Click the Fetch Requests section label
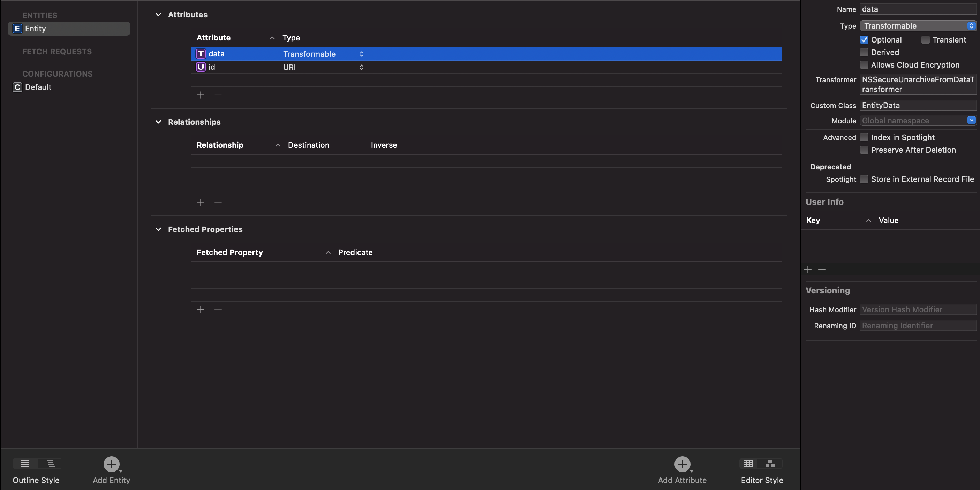Screen dimensions: 980x490 (x=57, y=51)
